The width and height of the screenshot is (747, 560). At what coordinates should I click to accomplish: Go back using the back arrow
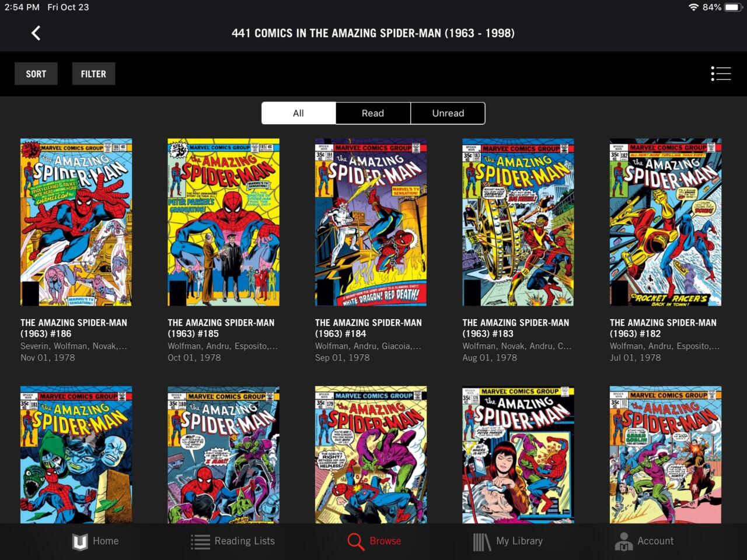(x=36, y=33)
